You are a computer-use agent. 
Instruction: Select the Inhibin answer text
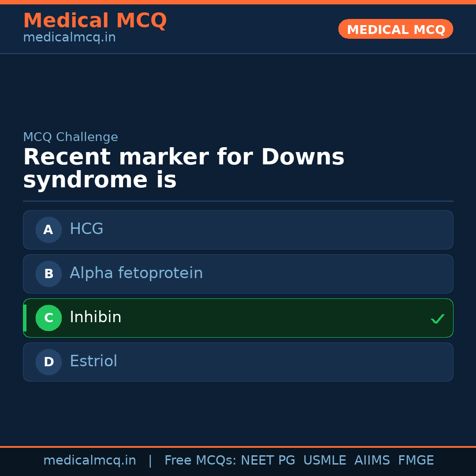[95, 317]
